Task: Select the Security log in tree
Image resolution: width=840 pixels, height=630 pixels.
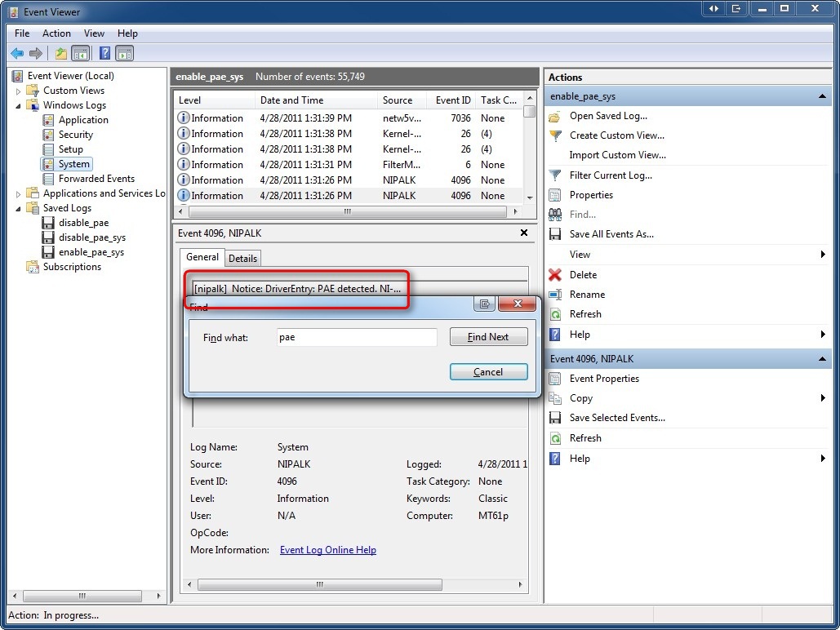Action: (75, 135)
